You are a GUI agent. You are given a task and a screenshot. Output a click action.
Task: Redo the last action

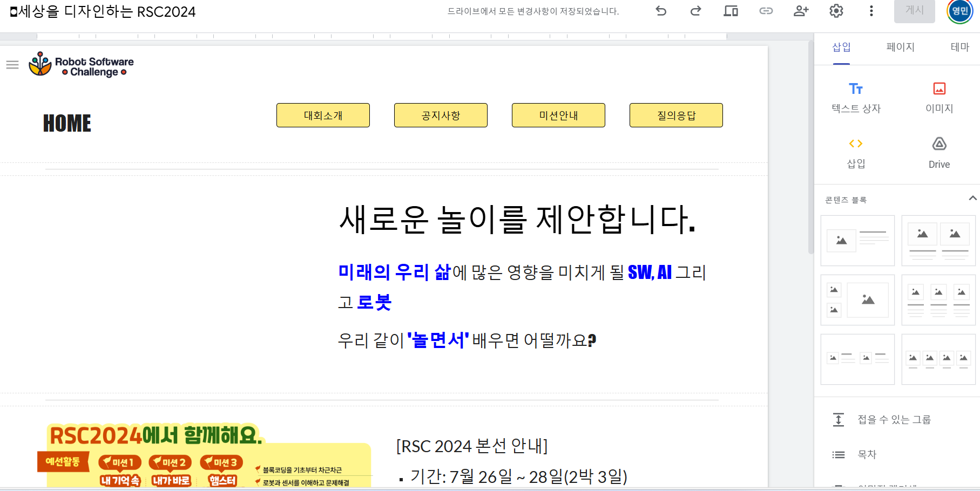(x=696, y=11)
